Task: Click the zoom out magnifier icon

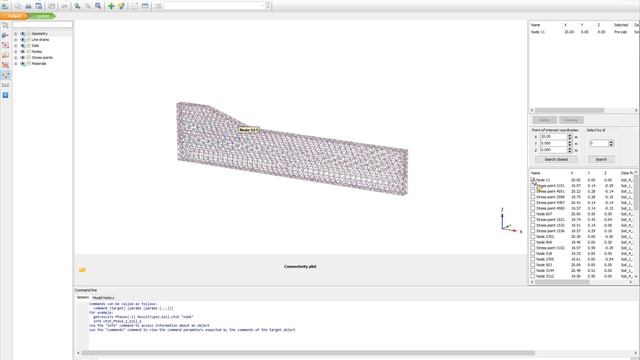Action: click(x=88, y=6)
